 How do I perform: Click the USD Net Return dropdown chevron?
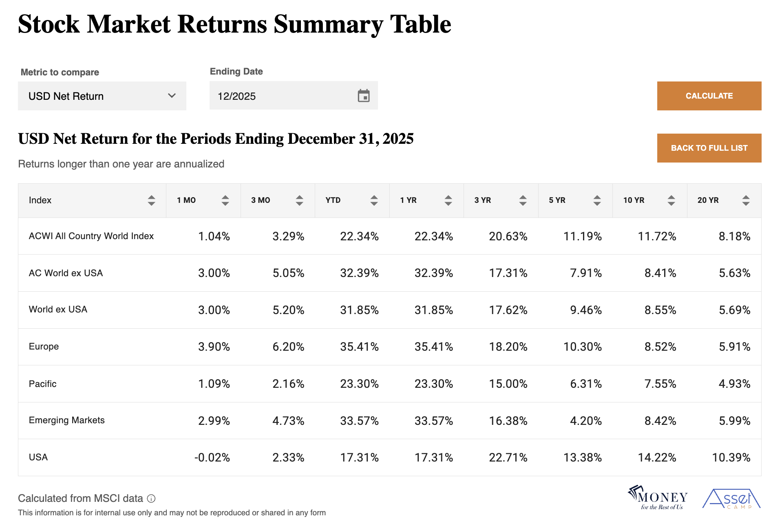click(172, 96)
